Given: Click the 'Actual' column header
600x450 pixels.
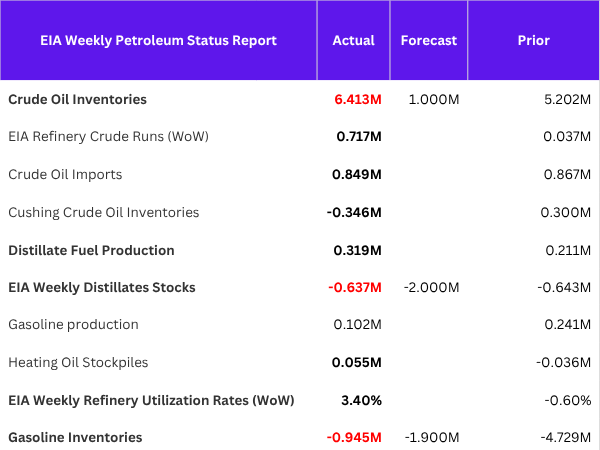Looking at the screenshot, I should (x=354, y=41).
